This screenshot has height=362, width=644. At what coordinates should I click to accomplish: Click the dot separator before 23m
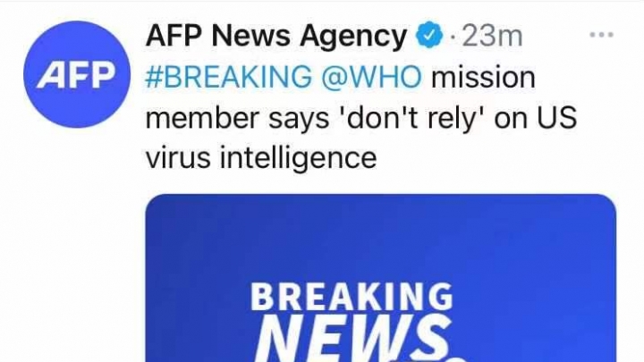[x=453, y=37]
